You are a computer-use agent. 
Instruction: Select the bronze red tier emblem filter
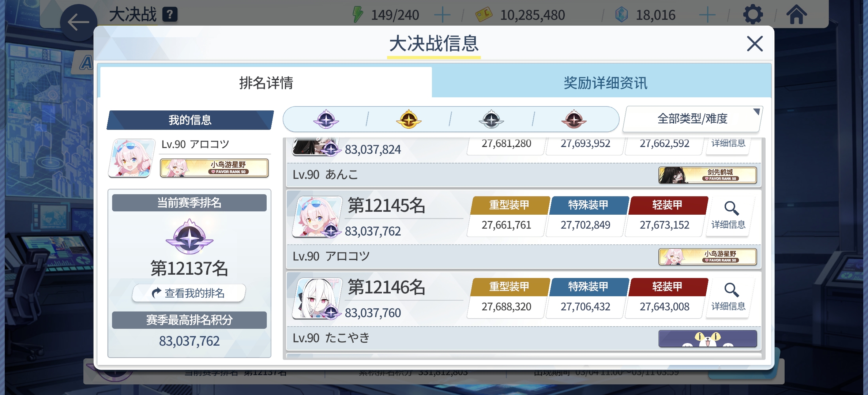pos(574,119)
